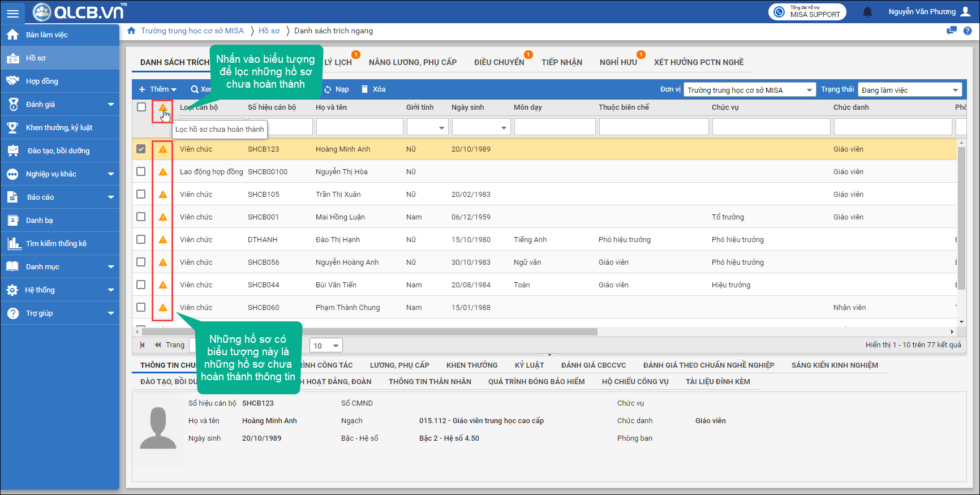Click warning icon for Trần Thị Xuân
Viewport: 980px width, 495px height.
point(163,195)
